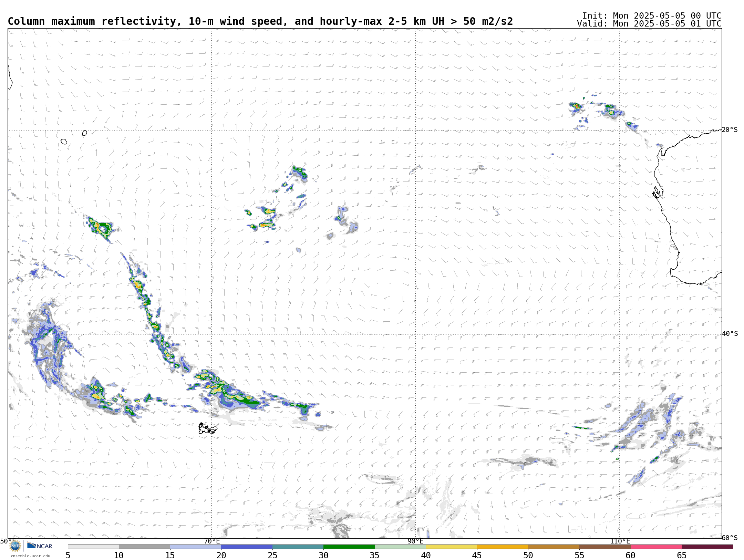This screenshot has width=744, height=560.
Task: Click the colorbar tick label 65
Action: pos(682,555)
